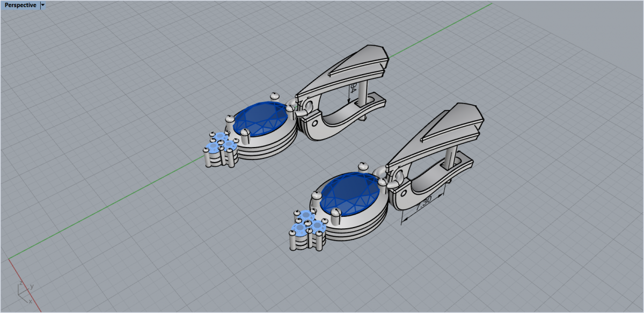Pick the top prong above the upper blue gem
Screen dimensions: 644x313
pos(274,96)
